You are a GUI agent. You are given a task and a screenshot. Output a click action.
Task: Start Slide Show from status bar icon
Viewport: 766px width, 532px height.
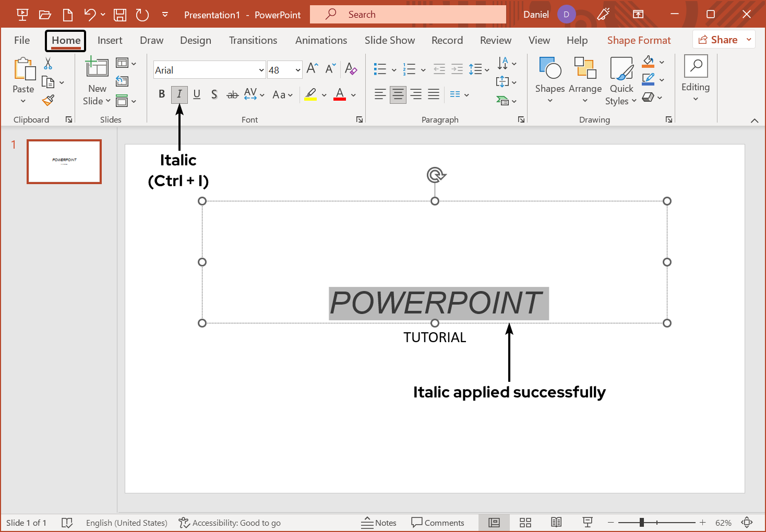coord(588,523)
